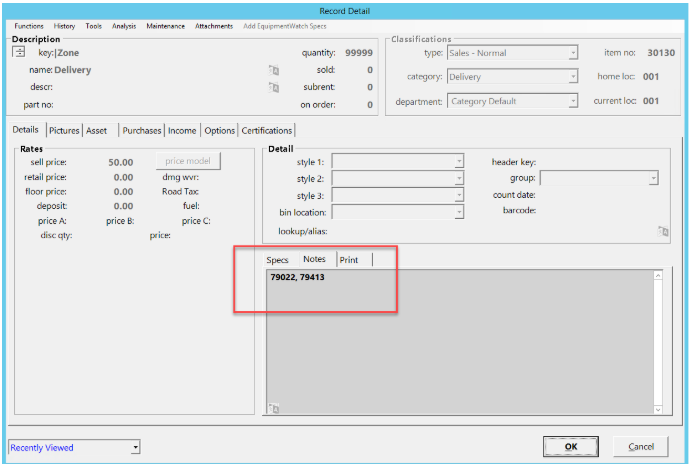Open the Functions menu

click(29, 26)
